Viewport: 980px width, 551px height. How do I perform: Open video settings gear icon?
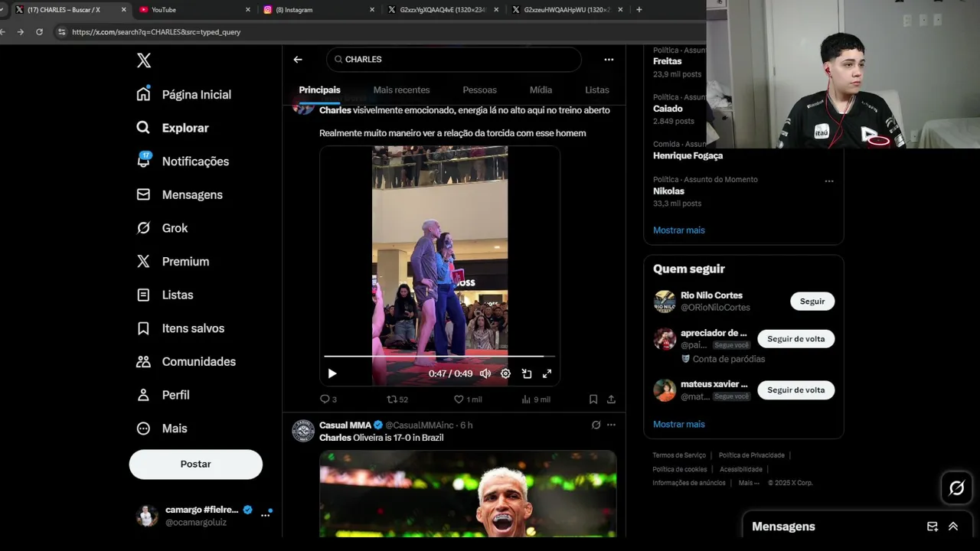505,373
